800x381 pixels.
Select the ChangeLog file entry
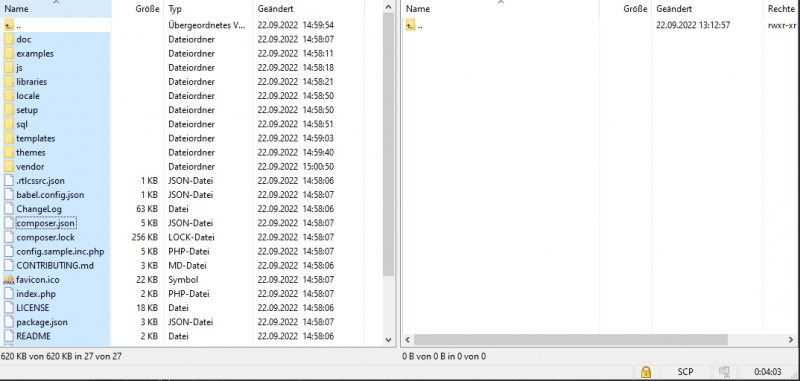click(39, 209)
